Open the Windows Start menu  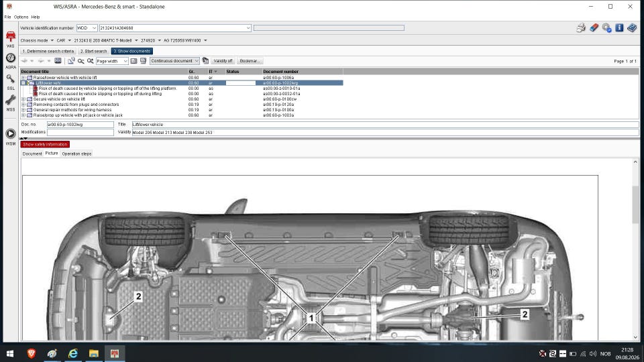[x=10, y=353]
